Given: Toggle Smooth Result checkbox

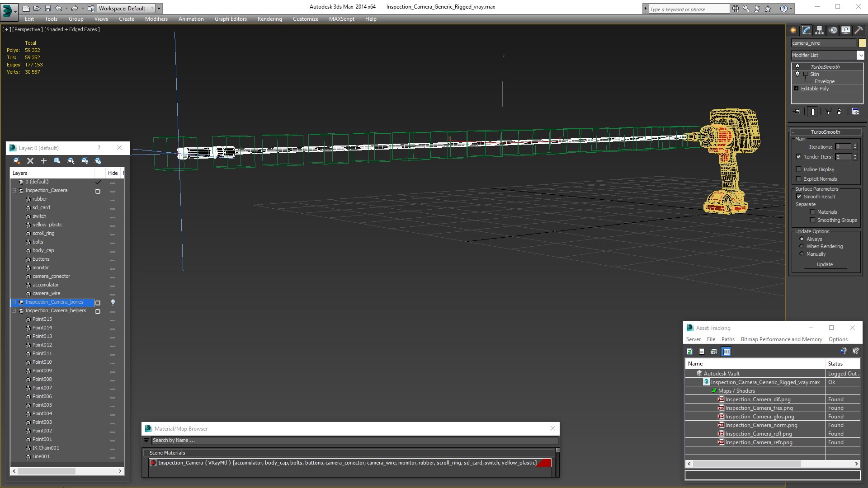Looking at the screenshot, I should (x=799, y=197).
